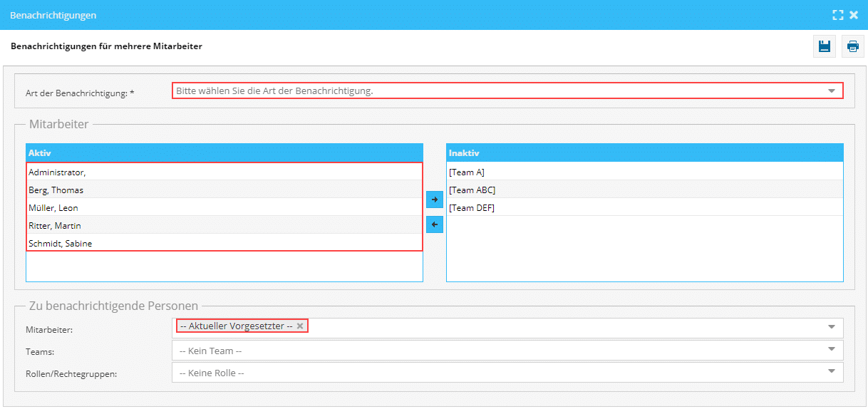868x409 pixels.
Task: Expand the Mitarbeiter dropdown arrow
Action: pos(831,326)
